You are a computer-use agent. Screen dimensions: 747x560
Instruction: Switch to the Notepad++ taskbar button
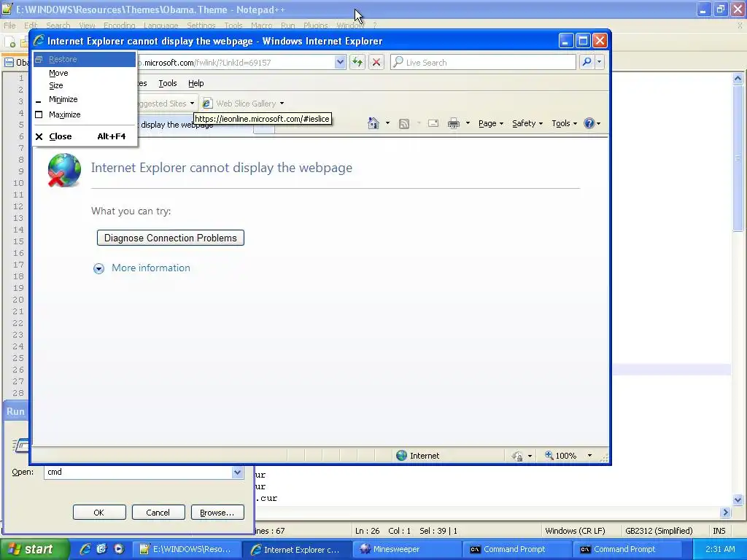point(186,550)
